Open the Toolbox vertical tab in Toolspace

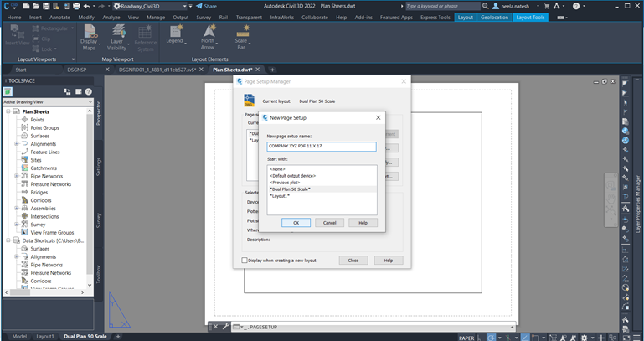pyautogui.click(x=99, y=273)
